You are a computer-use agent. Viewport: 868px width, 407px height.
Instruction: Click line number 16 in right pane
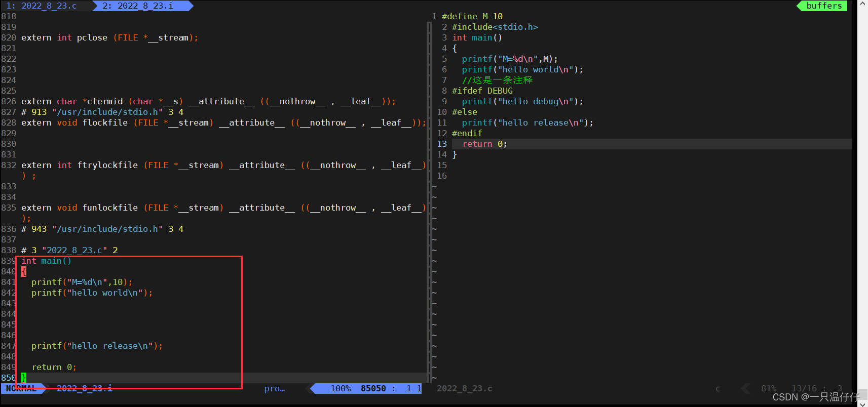442,176
